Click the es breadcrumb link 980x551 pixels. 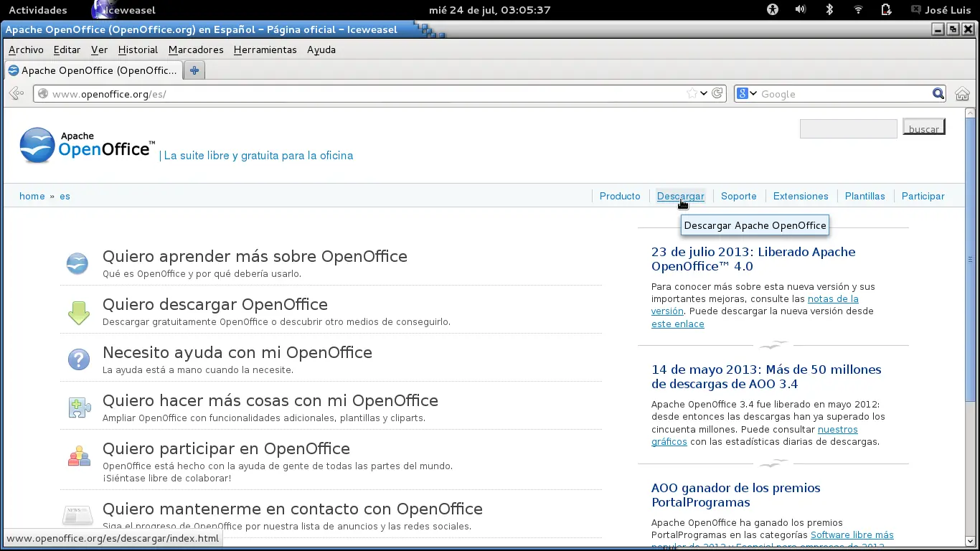click(65, 196)
